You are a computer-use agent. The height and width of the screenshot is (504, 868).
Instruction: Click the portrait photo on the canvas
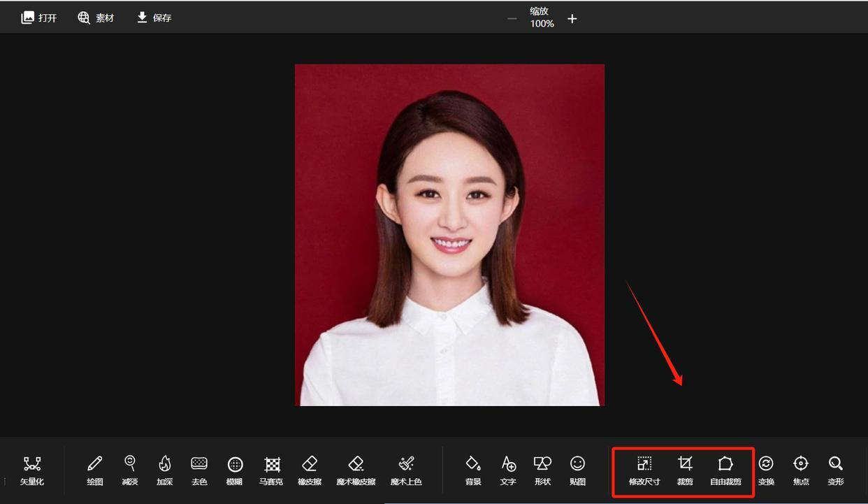(x=449, y=235)
